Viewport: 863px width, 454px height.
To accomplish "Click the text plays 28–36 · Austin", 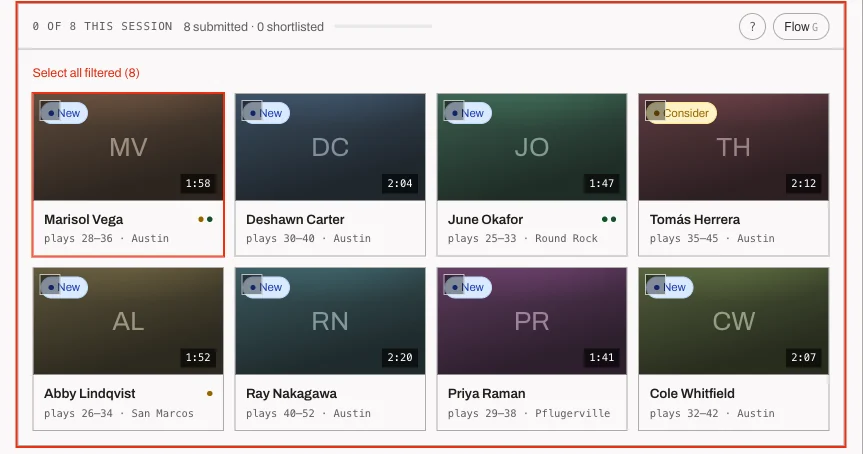I will point(106,238).
